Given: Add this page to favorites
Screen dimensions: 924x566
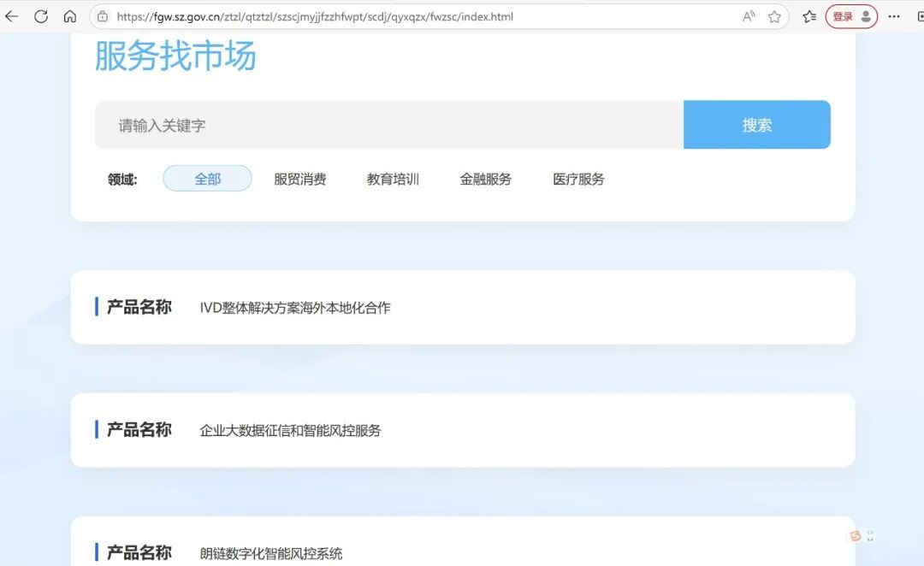Looking at the screenshot, I should coord(774,15).
